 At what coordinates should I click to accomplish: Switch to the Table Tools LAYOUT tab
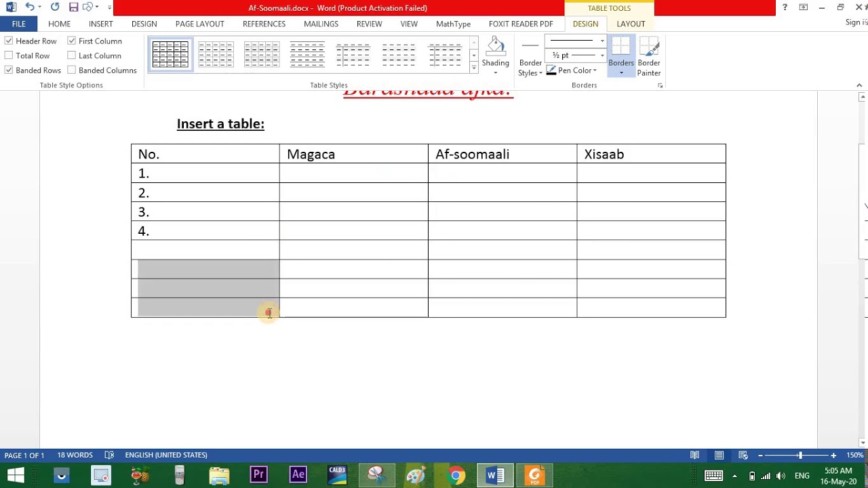pyautogui.click(x=631, y=24)
